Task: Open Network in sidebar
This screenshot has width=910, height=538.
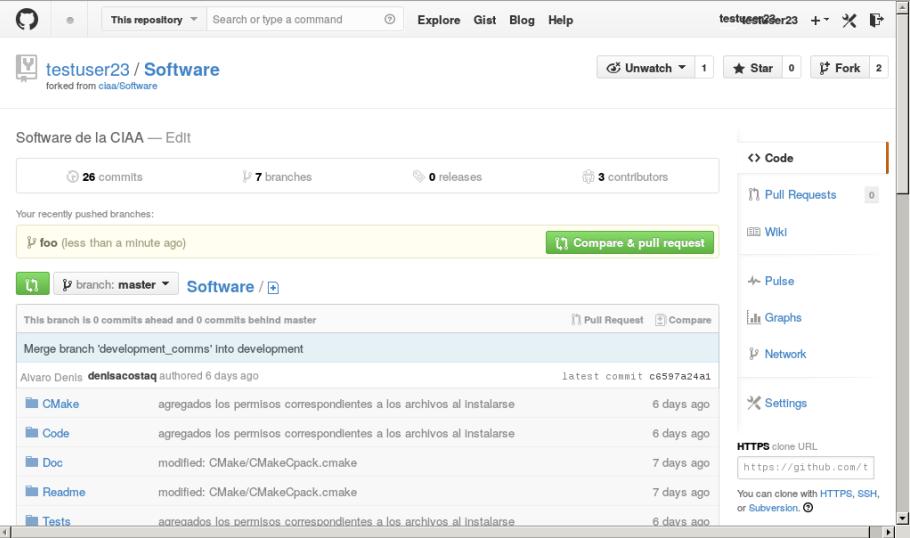Action: tap(785, 354)
